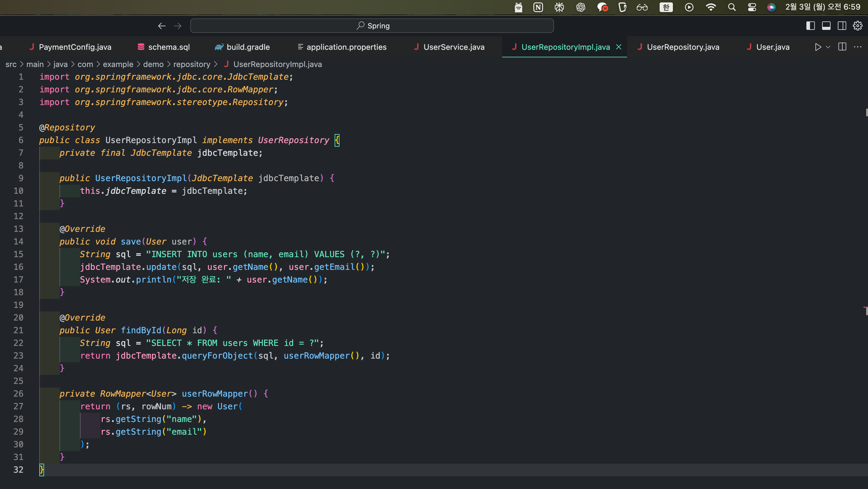Toggle the primary side bar

pyautogui.click(x=810, y=26)
